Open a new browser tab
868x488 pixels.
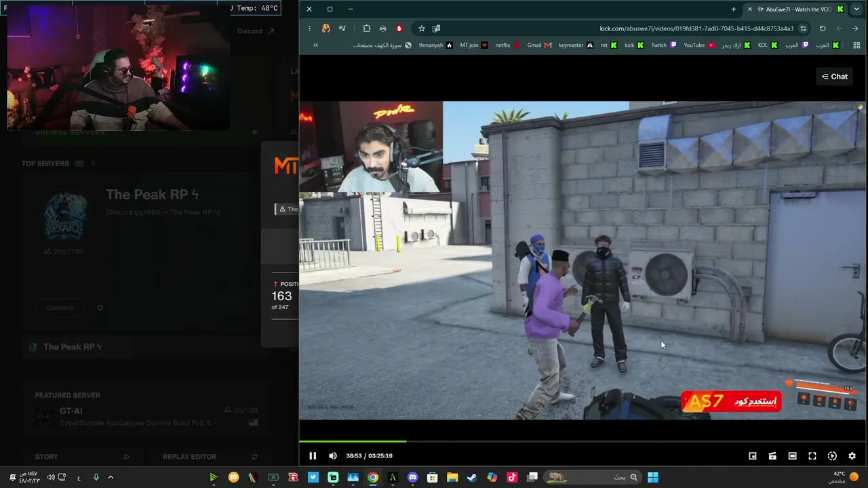tap(734, 9)
